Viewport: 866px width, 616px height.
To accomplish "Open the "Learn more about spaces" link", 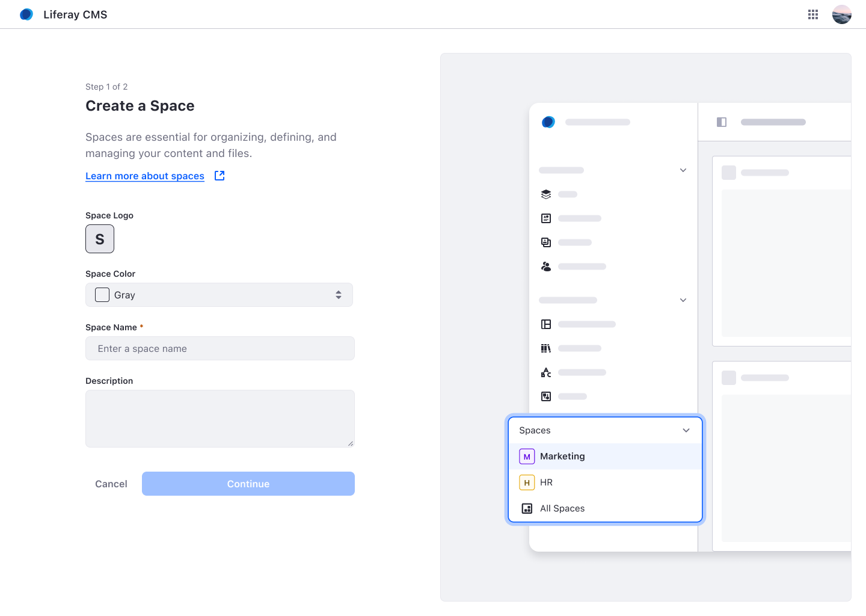I will 145,176.
